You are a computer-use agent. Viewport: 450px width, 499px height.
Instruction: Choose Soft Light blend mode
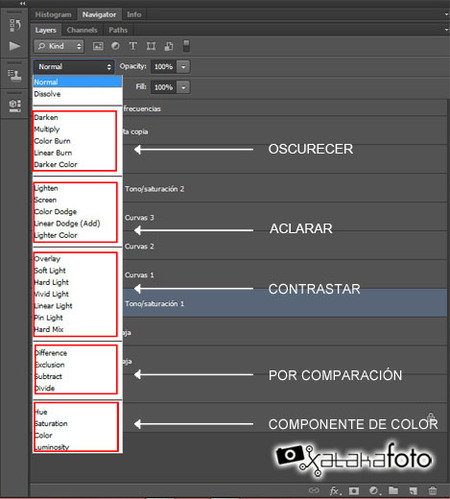50,270
